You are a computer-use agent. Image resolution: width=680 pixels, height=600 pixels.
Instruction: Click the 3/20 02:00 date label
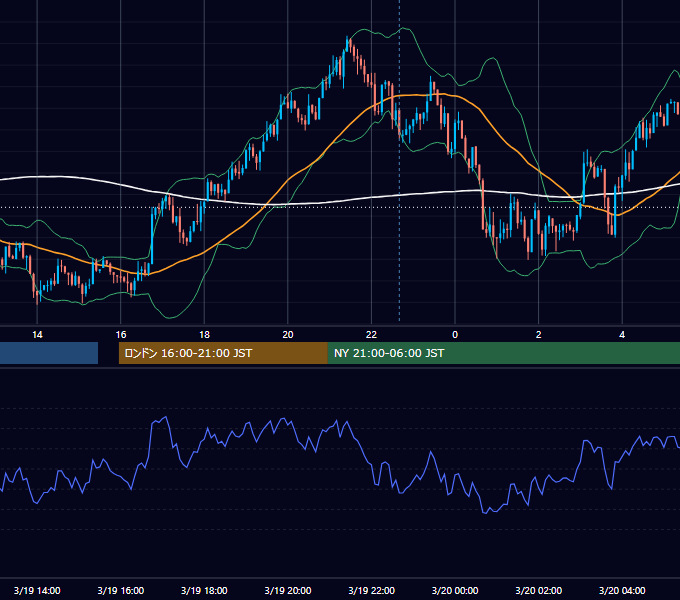pos(539,590)
